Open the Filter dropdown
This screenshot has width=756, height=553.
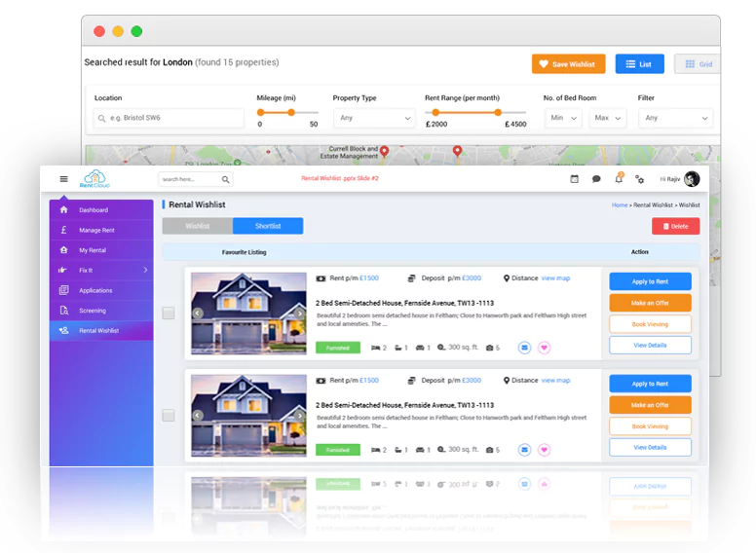(x=675, y=118)
